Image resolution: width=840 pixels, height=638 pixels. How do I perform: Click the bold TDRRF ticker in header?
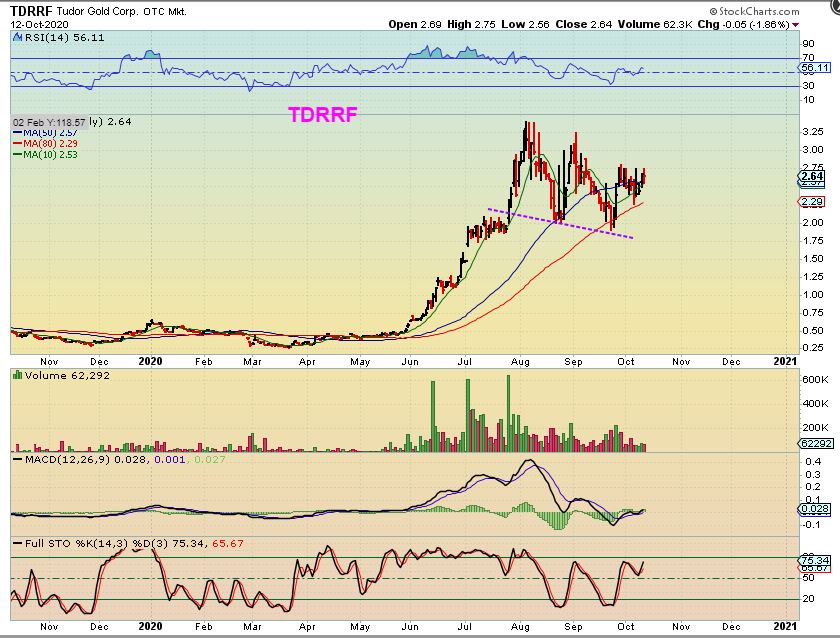31,11
